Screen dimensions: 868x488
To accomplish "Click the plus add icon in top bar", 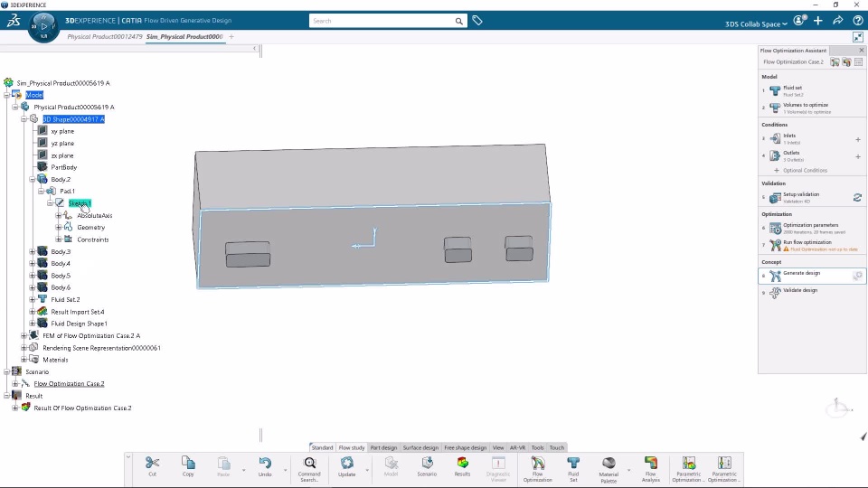I will click(818, 21).
